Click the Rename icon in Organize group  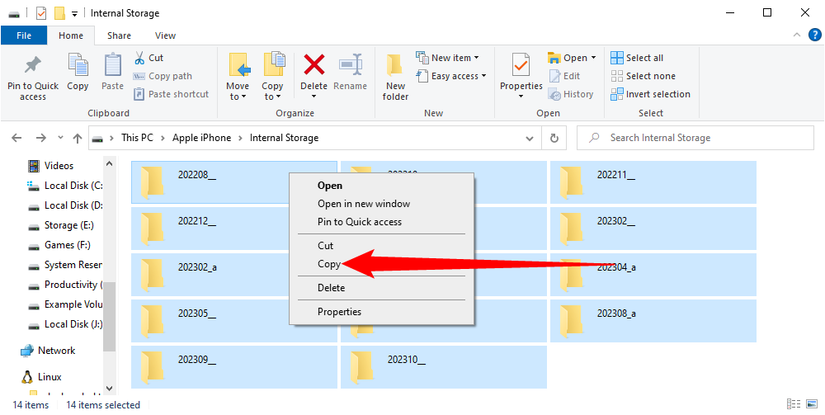click(x=350, y=65)
